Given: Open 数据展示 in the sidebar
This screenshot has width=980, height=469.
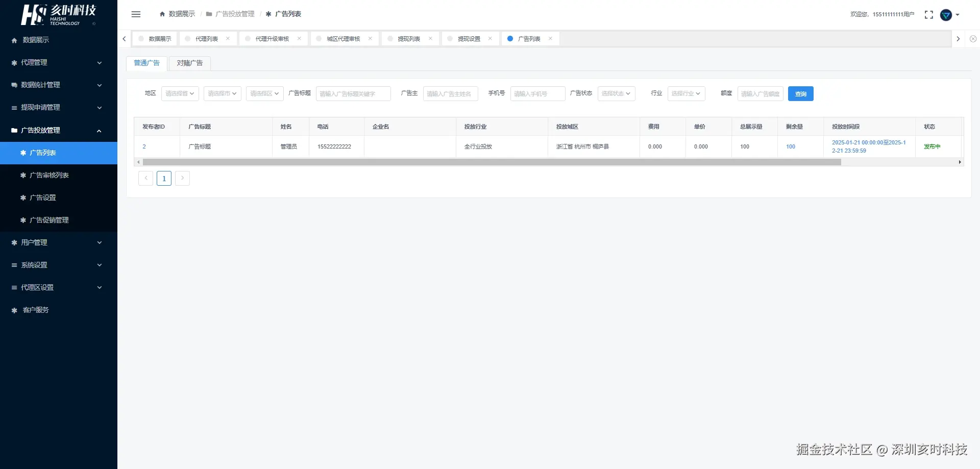Looking at the screenshot, I should tap(59, 40).
